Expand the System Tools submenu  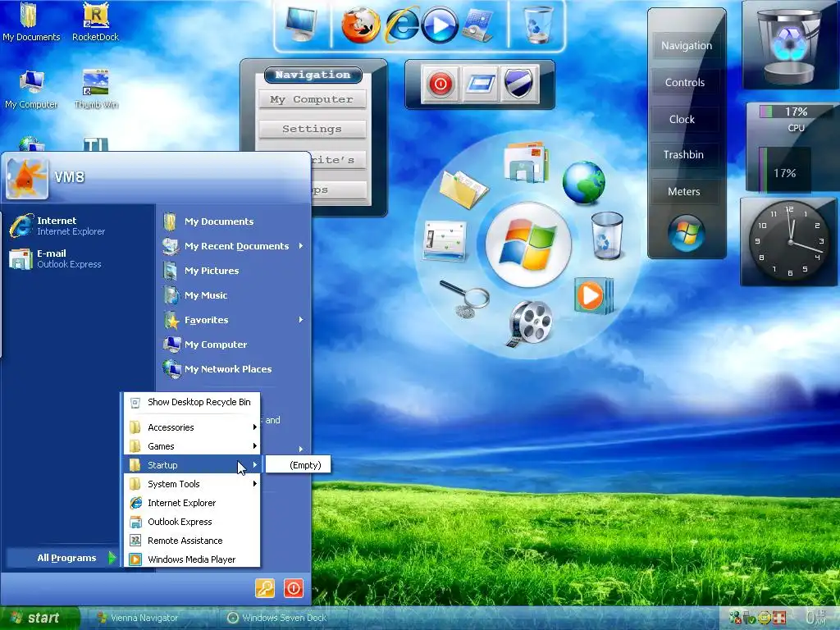pyautogui.click(x=192, y=484)
